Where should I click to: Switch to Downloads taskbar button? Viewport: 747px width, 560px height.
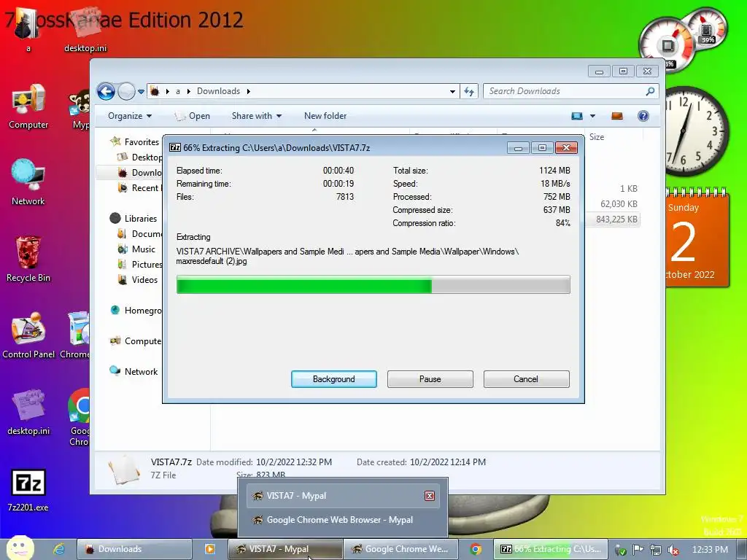coord(134,549)
